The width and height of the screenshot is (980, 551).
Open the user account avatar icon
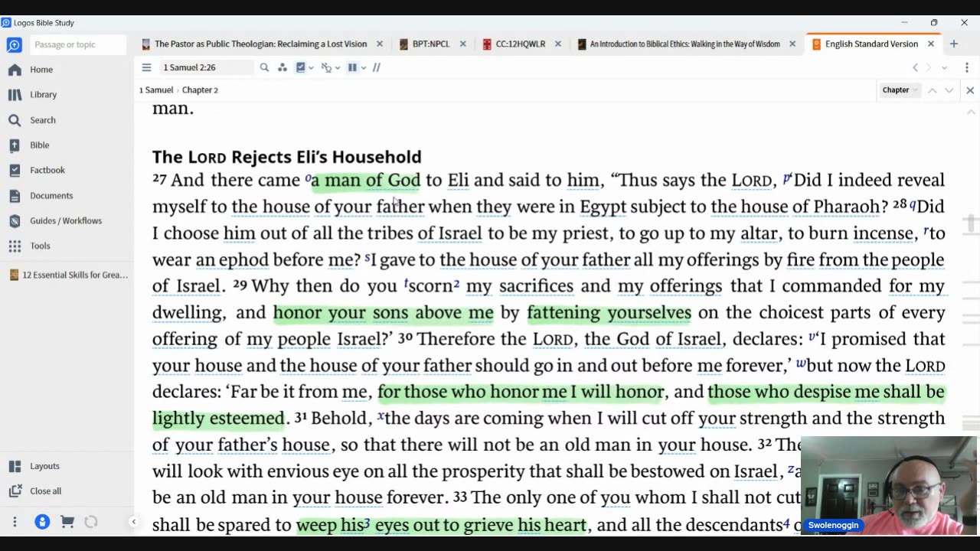pos(42,522)
